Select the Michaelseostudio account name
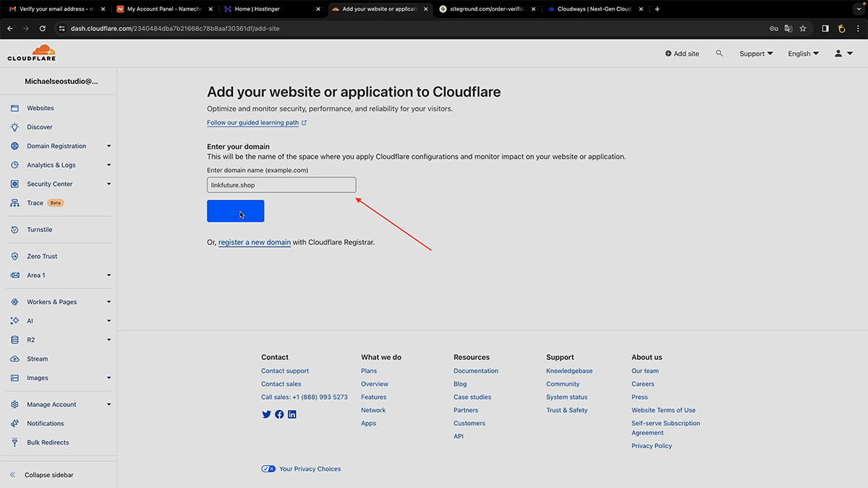 pyautogui.click(x=61, y=82)
